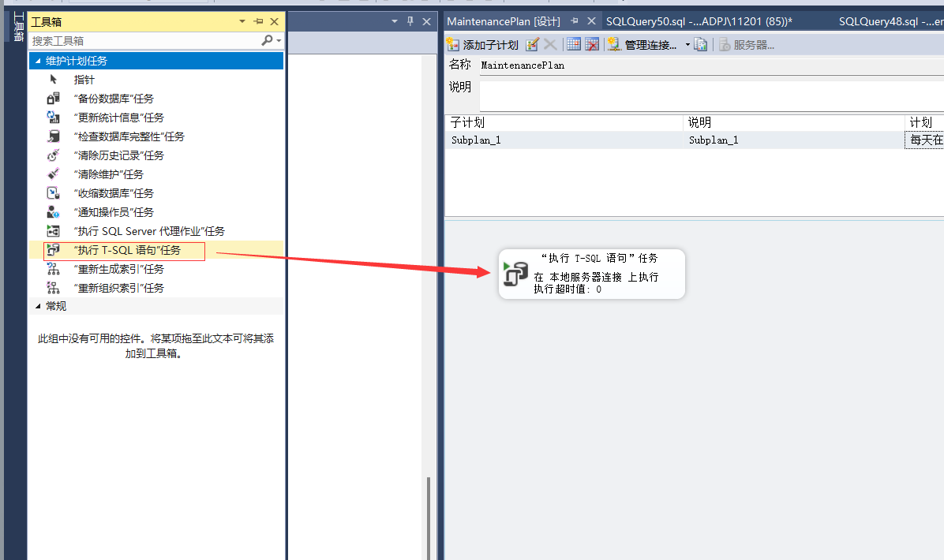
Task: Click the "清除历史记录" task icon
Action: (x=54, y=155)
